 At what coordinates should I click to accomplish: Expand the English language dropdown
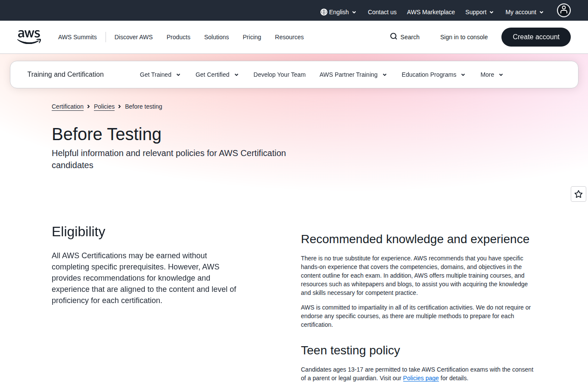click(x=339, y=12)
